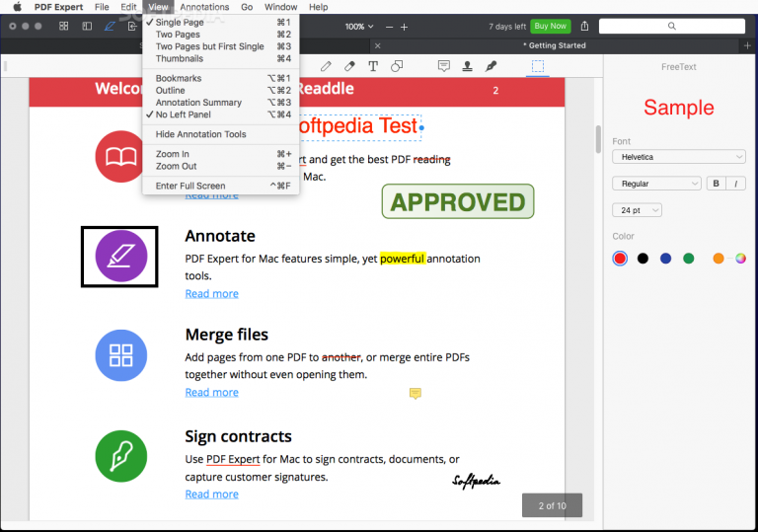Open the multicolor custom color picker
The width and height of the screenshot is (758, 532).
click(740, 259)
